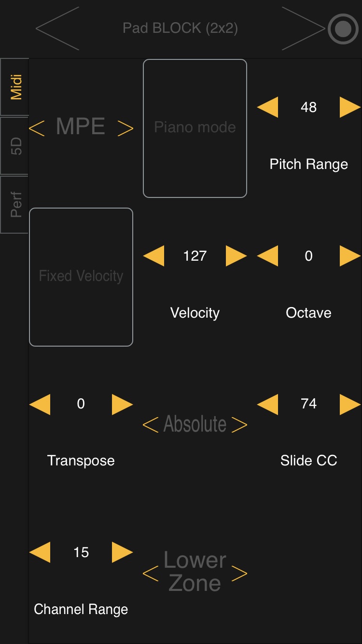Screen dimensions: 362x644
Task: Change Absolute to a different slide mode
Action: tap(239, 424)
